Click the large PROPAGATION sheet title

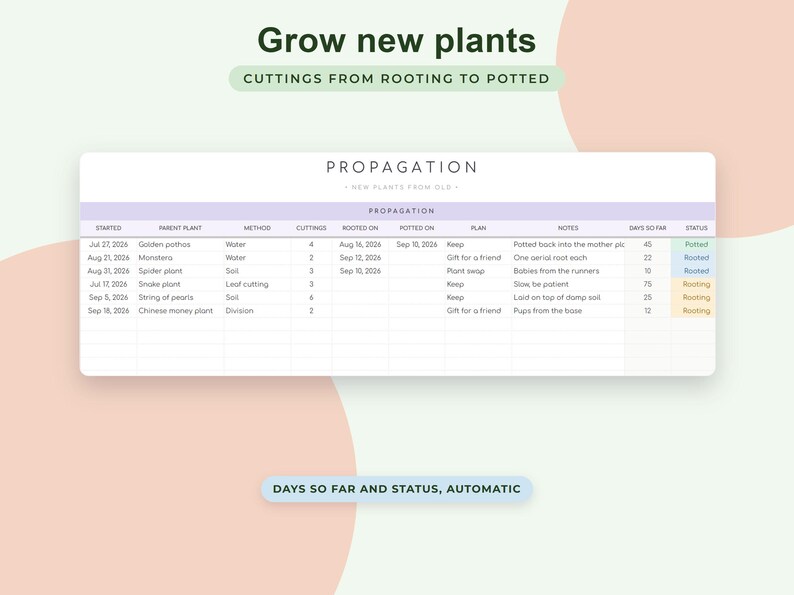(x=402, y=167)
